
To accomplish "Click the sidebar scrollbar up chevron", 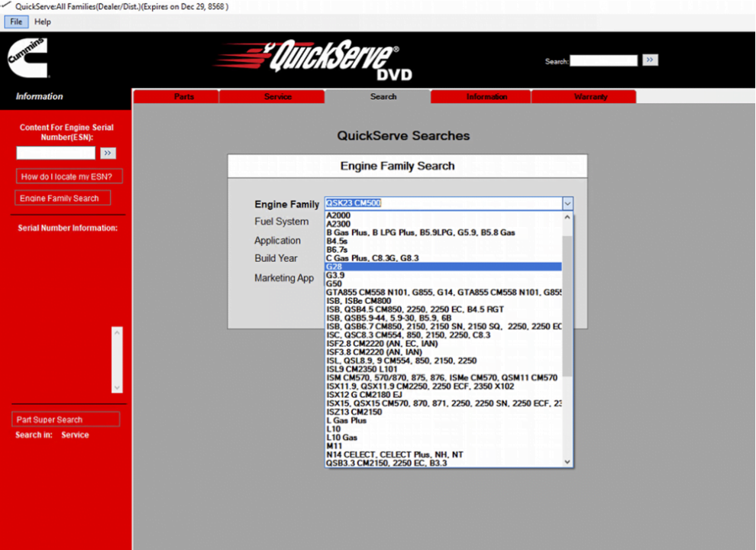I will click(116, 332).
